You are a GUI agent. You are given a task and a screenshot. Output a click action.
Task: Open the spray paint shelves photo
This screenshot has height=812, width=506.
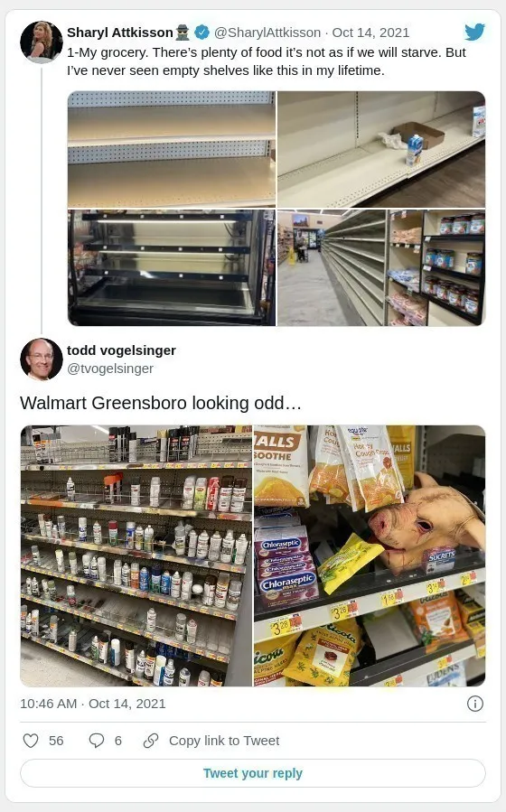click(136, 555)
